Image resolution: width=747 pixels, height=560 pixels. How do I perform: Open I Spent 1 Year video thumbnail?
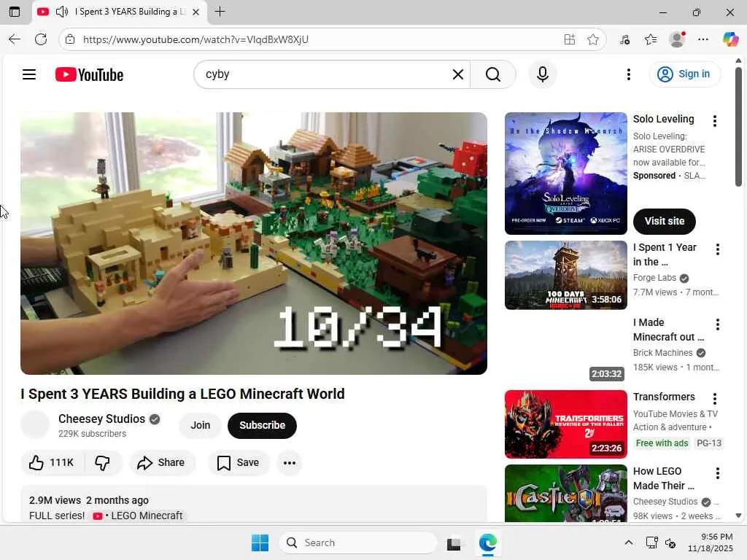[x=566, y=275]
